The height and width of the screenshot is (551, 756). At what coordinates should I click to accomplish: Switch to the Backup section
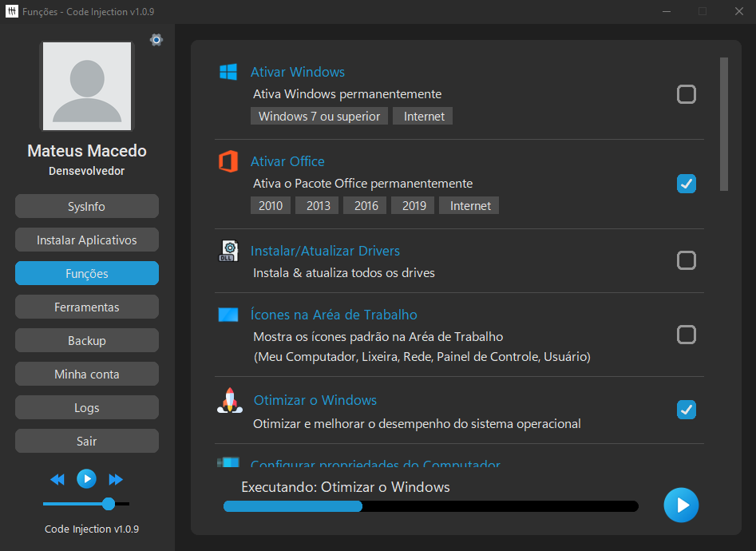87,341
